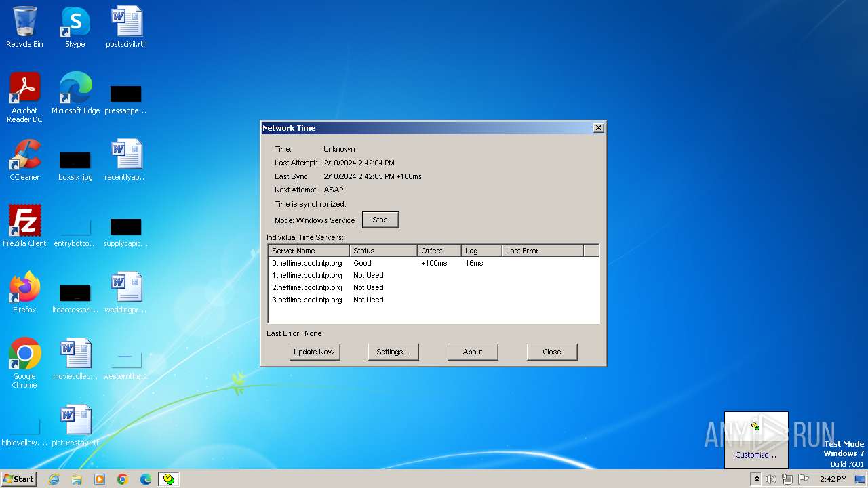The image size is (868, 488).
Task: Click the Last Error column header
Action: (542, 251)
